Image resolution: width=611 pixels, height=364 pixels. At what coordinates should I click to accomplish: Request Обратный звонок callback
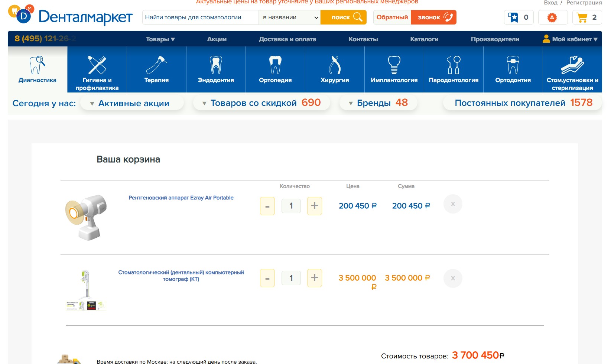(x=415, y=17)
